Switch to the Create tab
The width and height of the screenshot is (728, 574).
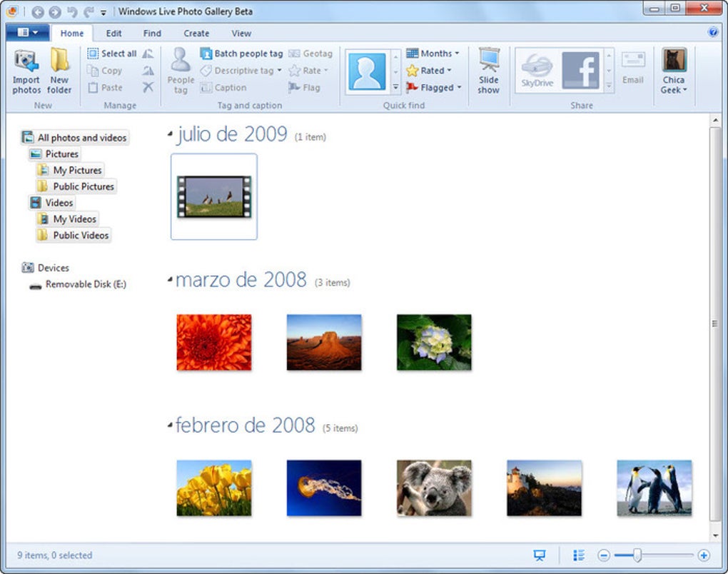click(196, 34)
